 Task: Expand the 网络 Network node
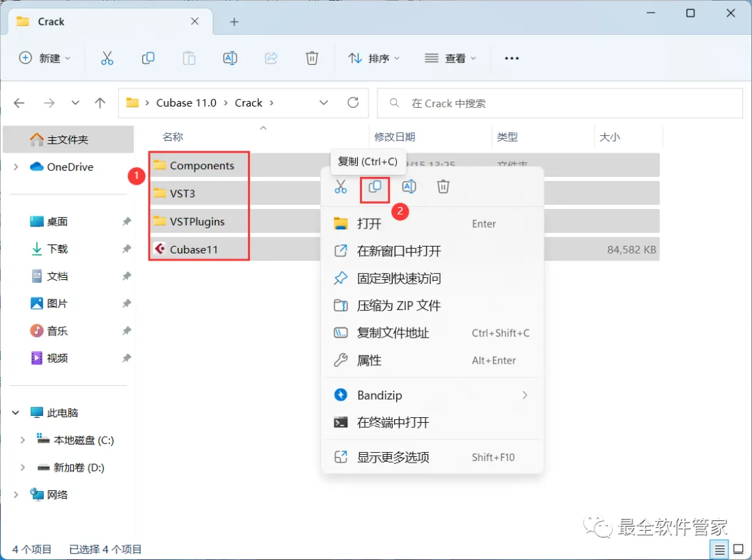point(16,495)
